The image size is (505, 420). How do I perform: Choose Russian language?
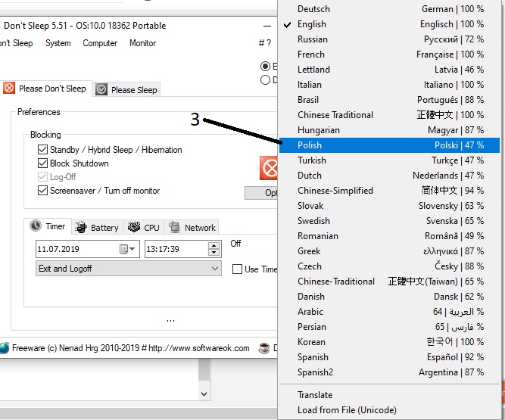(389, 39)
